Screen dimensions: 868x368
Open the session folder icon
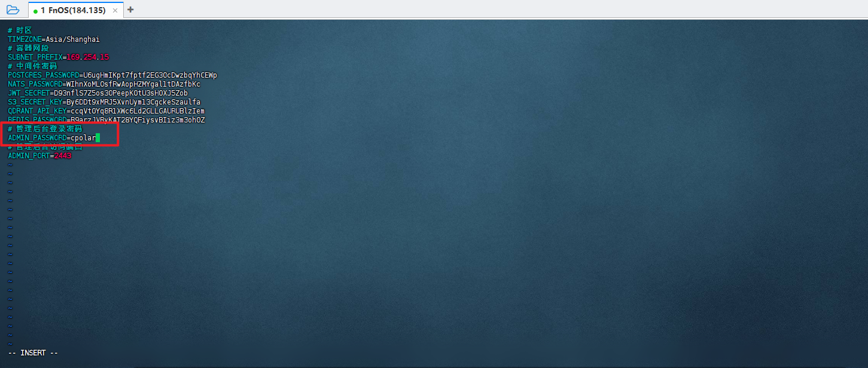[13, 10]
